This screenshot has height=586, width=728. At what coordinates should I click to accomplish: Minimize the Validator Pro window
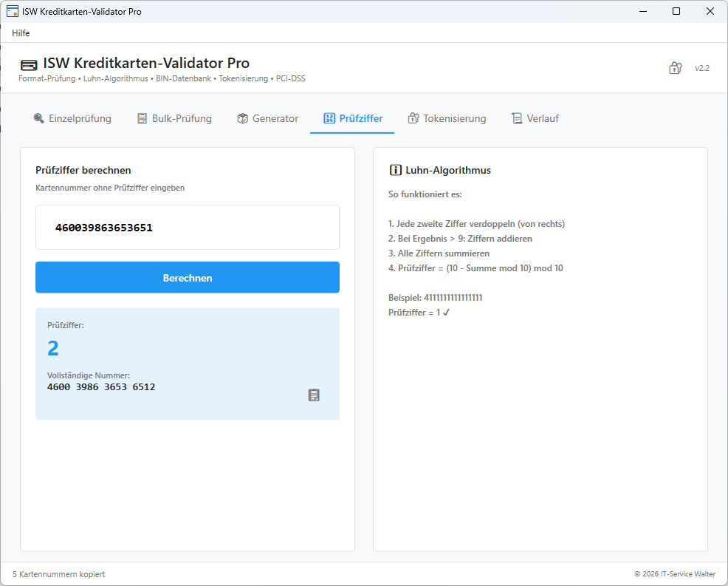click(642, 11)
